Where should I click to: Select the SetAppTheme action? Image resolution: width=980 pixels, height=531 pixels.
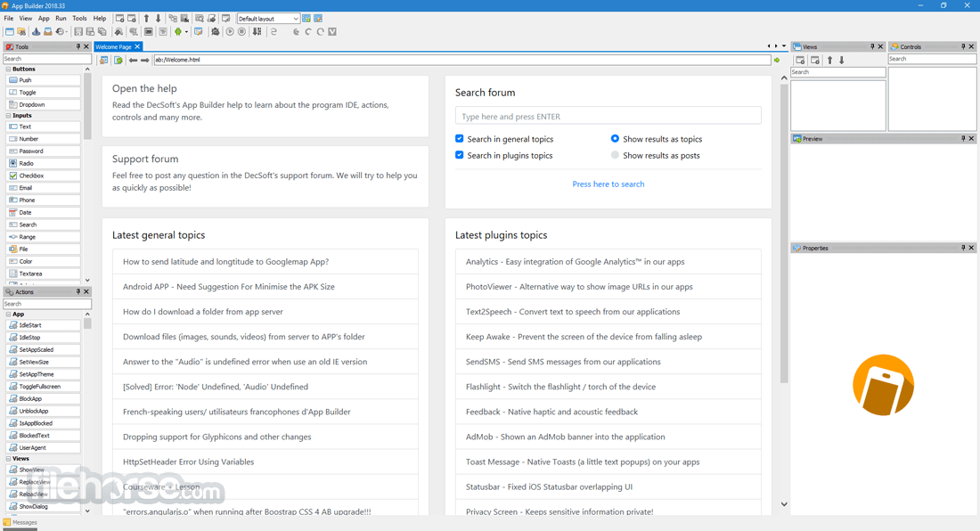43,374
